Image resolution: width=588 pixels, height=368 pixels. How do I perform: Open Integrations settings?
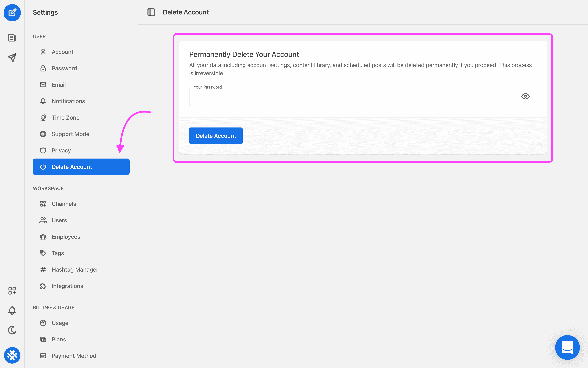(81, 286)
